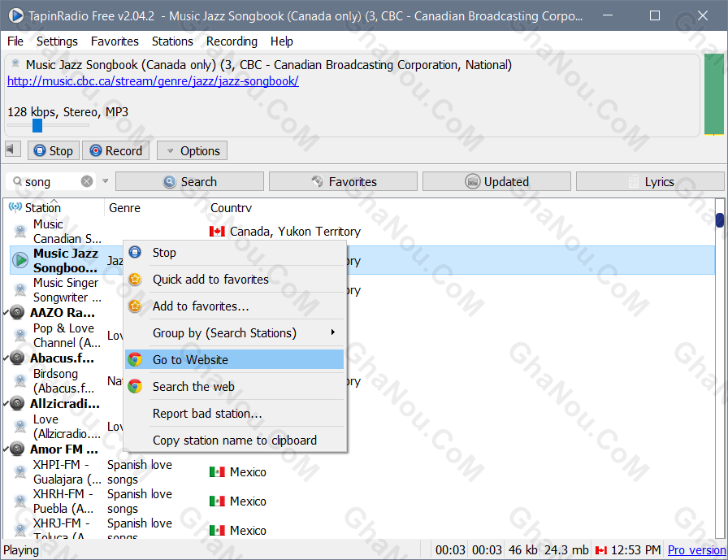Open the Recording menu

[x=232, y=41]
